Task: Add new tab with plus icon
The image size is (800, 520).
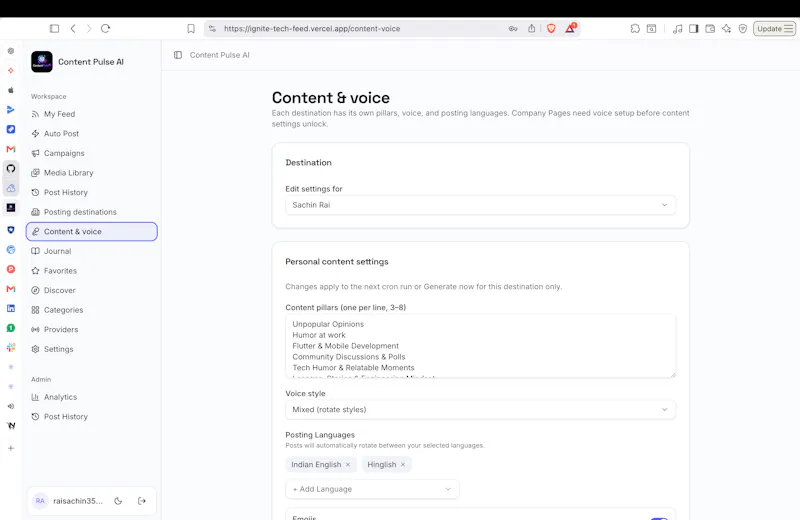Action: point(11,448)
